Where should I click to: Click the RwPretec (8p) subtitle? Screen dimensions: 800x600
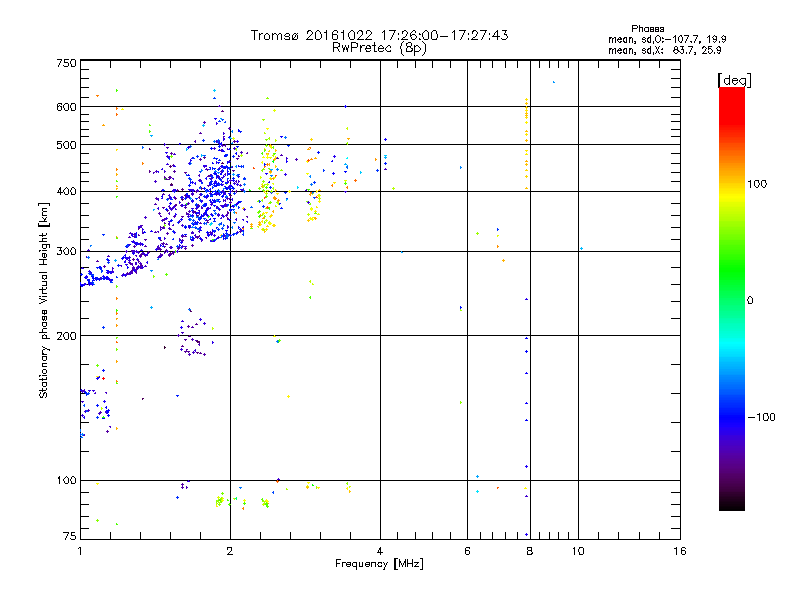pyautogui.click(x=379, y=48)
